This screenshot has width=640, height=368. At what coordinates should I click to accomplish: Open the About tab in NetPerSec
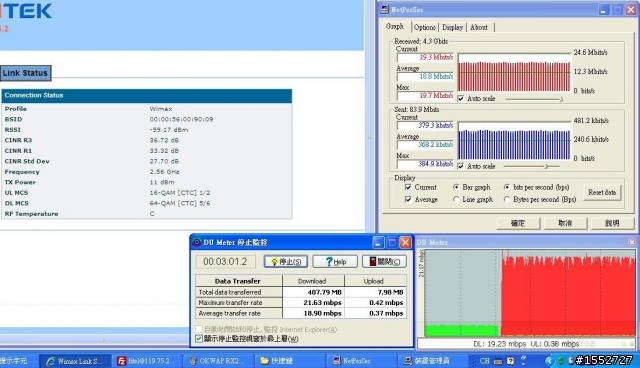point(479,27)
